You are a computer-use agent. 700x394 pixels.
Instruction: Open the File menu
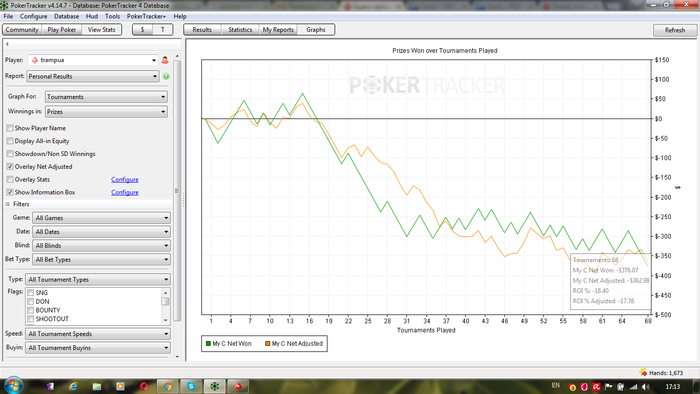point(8,17)
